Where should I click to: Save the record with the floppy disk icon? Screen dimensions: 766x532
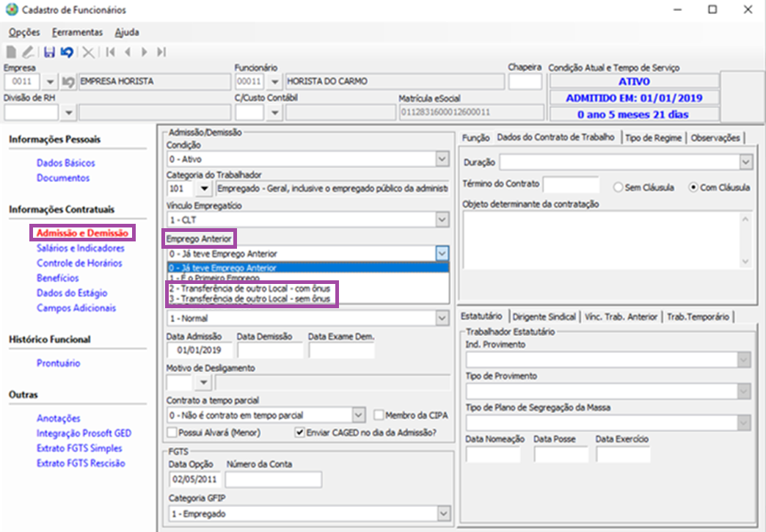coord(49,52)
